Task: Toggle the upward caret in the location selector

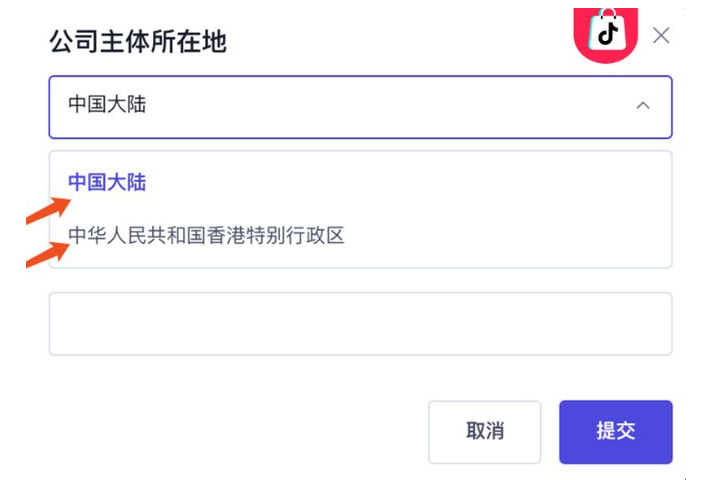Action: tap(643, 105)
